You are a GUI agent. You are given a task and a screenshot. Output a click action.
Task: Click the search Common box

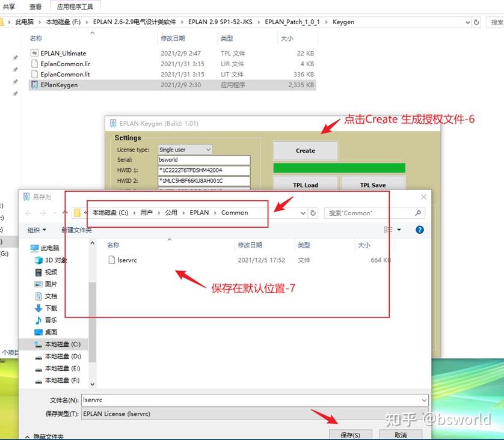click(375, 213)
